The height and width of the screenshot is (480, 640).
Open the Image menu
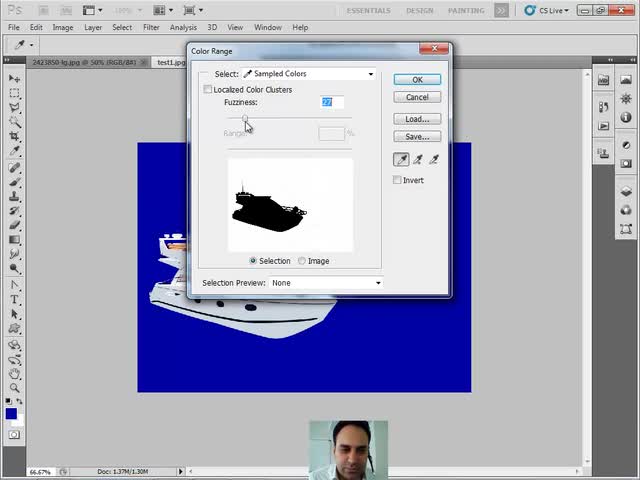click(x=63, y=27)
